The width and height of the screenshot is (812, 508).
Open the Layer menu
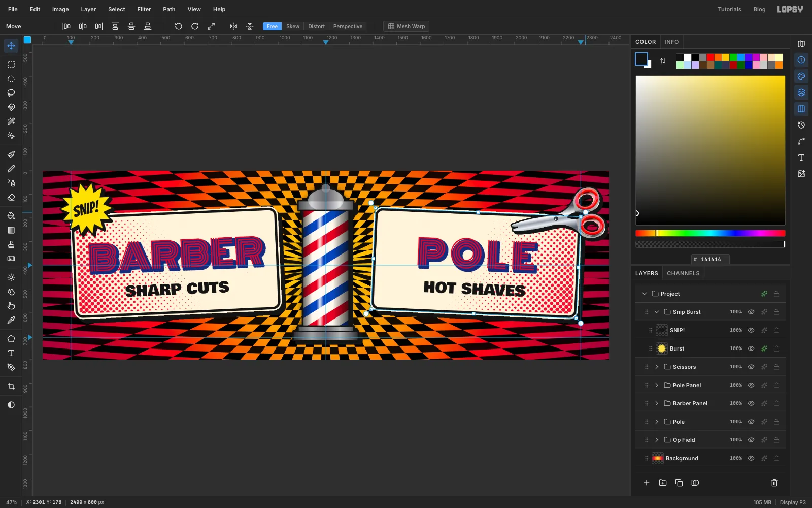[88, 9]
